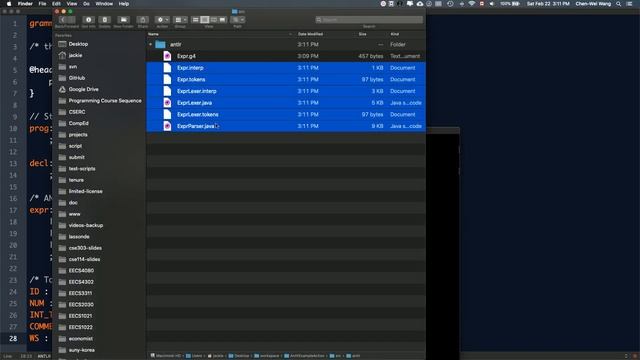
Task: Create a New Folder from toolbar
Action: (x=123, y=20)
